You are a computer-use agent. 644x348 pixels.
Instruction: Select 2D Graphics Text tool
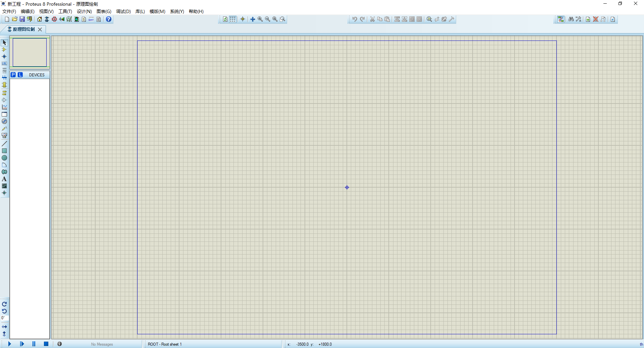click(4, 179)
